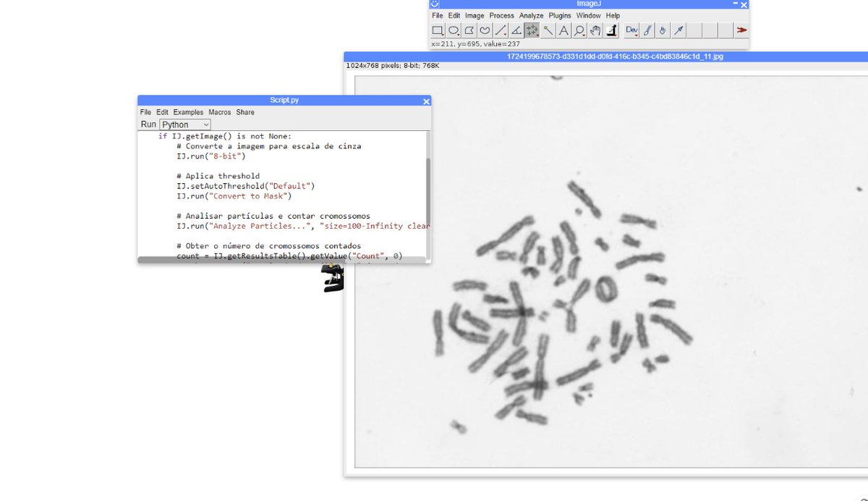
Task: Click the floating microscope icon beside script window
Action: (333, 278)
